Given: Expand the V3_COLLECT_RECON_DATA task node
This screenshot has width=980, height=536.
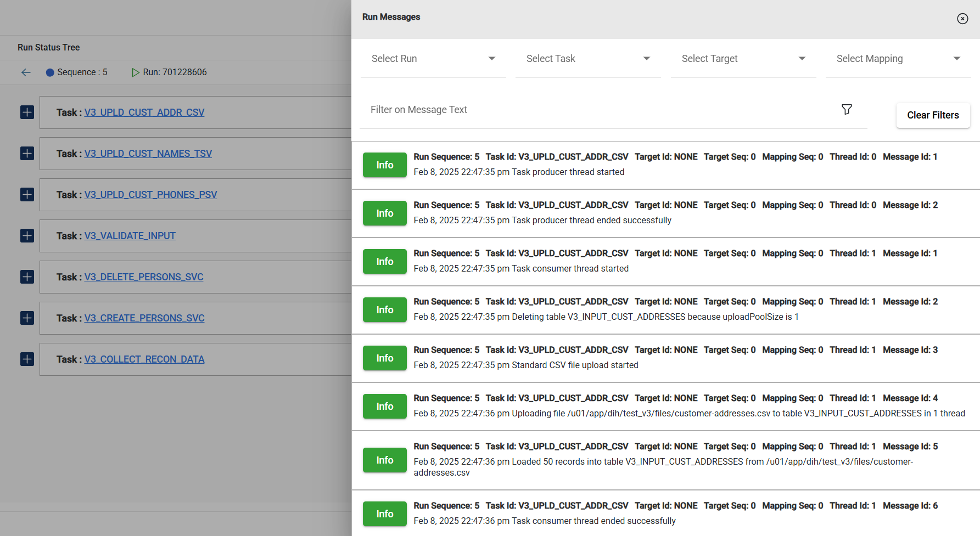Looking at the screenshot, I should pos(27,359).
